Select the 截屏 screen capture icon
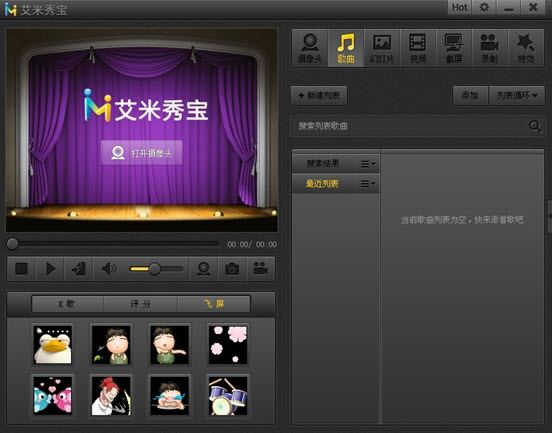This screenshot has width=552, height=433. (454, 48)
